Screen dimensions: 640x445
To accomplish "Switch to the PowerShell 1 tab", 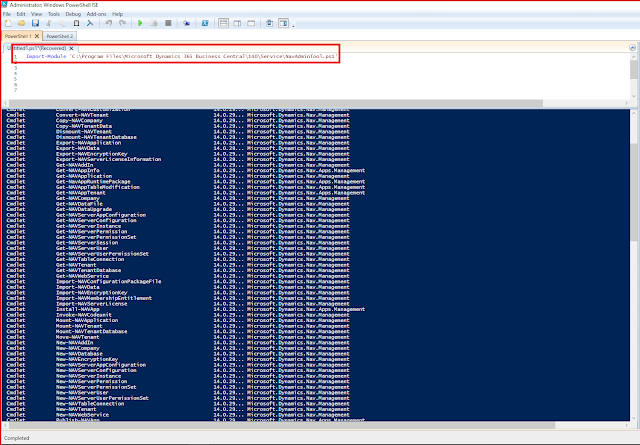I will 18,36.
